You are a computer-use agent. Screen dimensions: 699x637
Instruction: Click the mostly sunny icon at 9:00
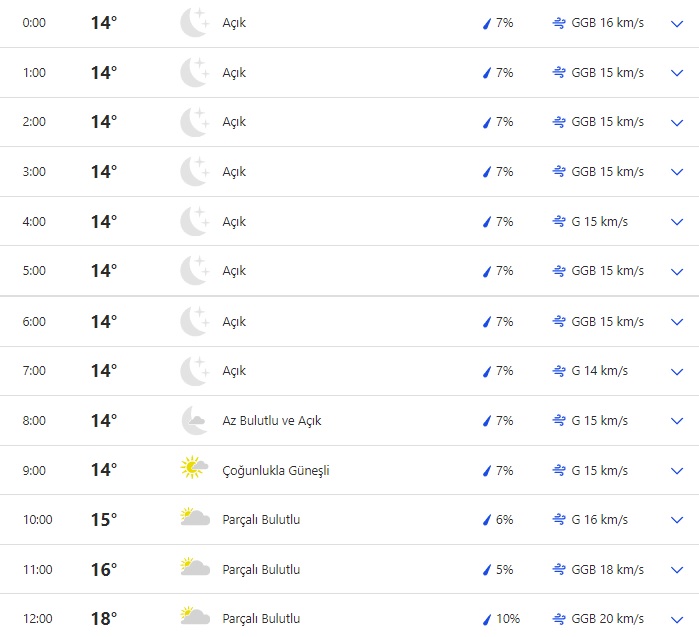click(x=194, y=470)
